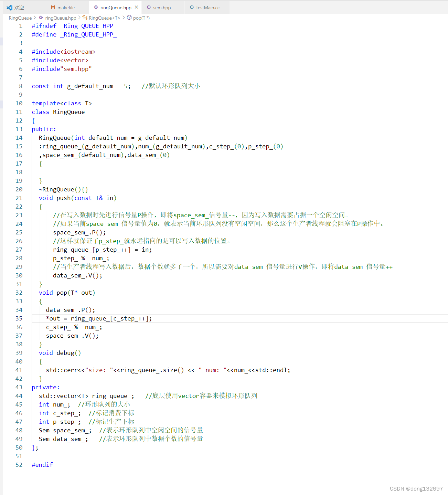Viewport: 448px width, 495px height.
Task: Click the pop(T *) method breadcrumb
Action: point(141,18)
